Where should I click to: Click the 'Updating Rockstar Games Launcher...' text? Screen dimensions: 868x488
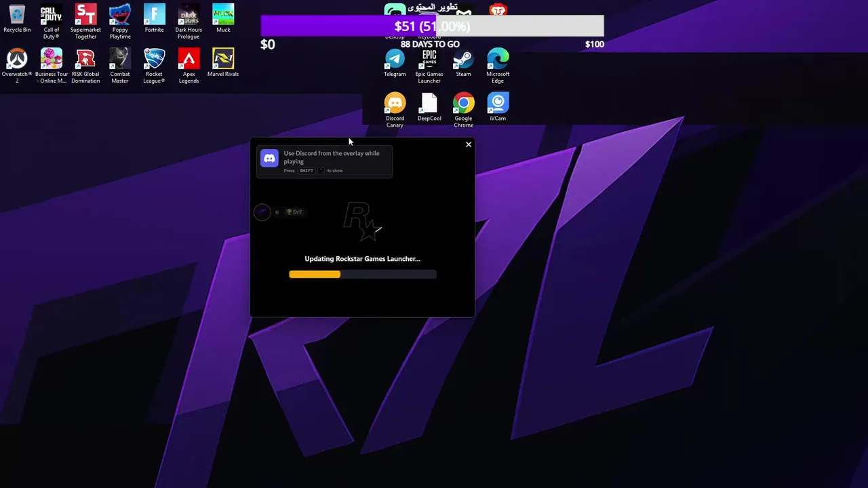362,259
